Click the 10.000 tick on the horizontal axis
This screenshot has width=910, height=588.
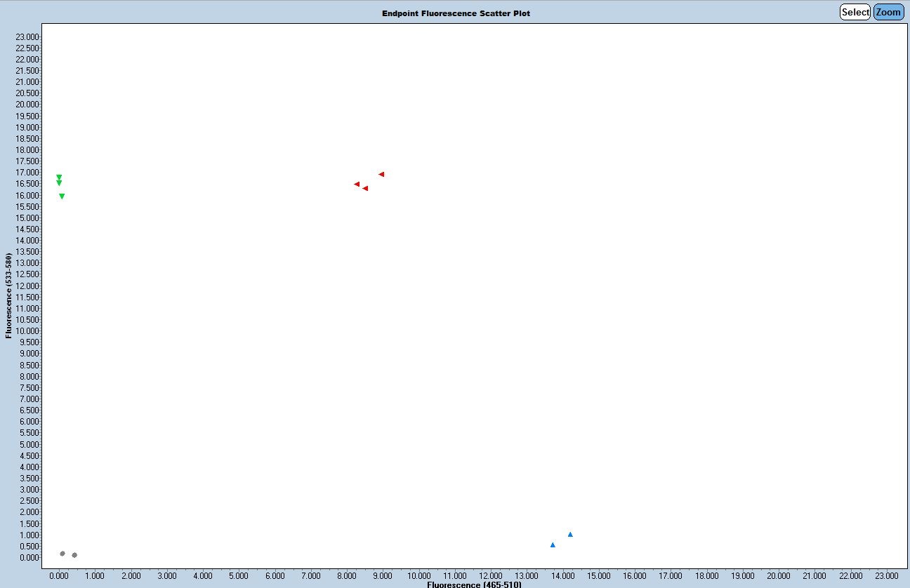pos(418,576)
